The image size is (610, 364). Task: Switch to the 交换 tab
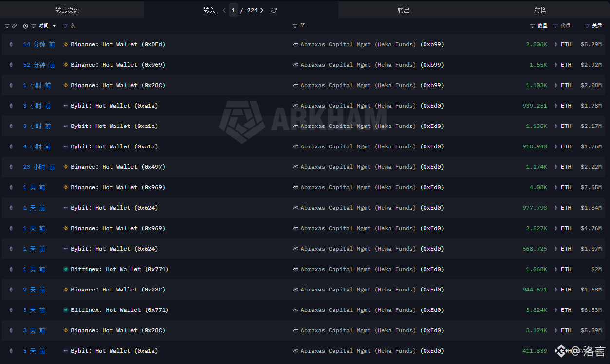[540, 10]
